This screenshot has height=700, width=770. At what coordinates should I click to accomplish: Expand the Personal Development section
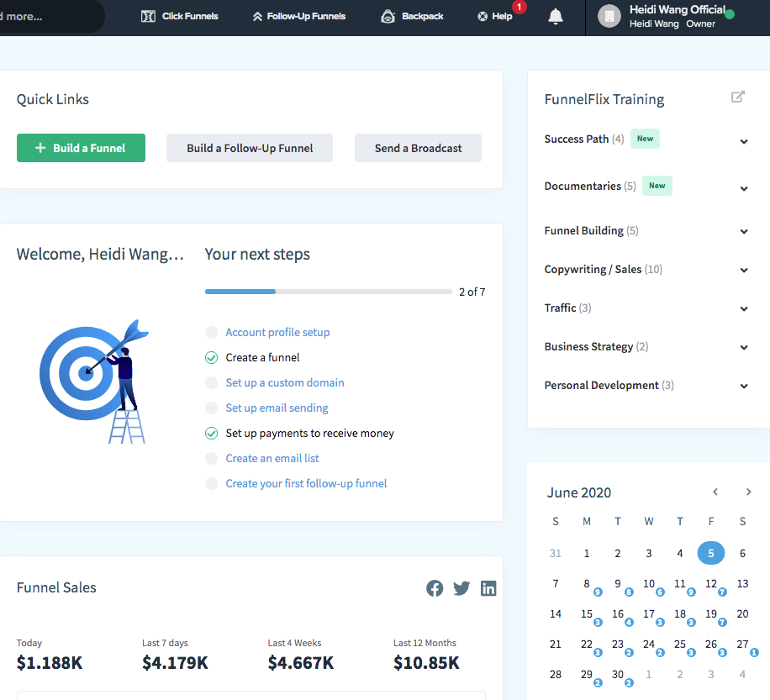click(743, 387)
